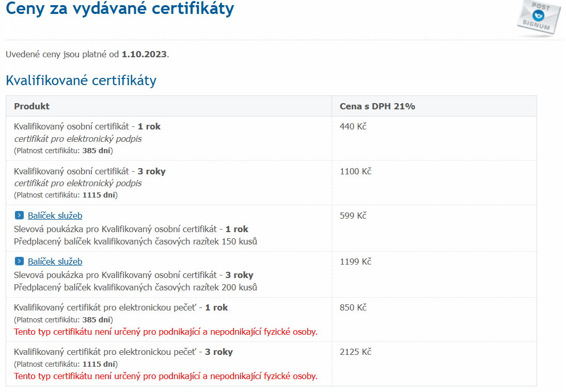Open the Balíček služeb link for 3-year voucher
This screenshot has height=392, width=566.
[x=55, y=262]
